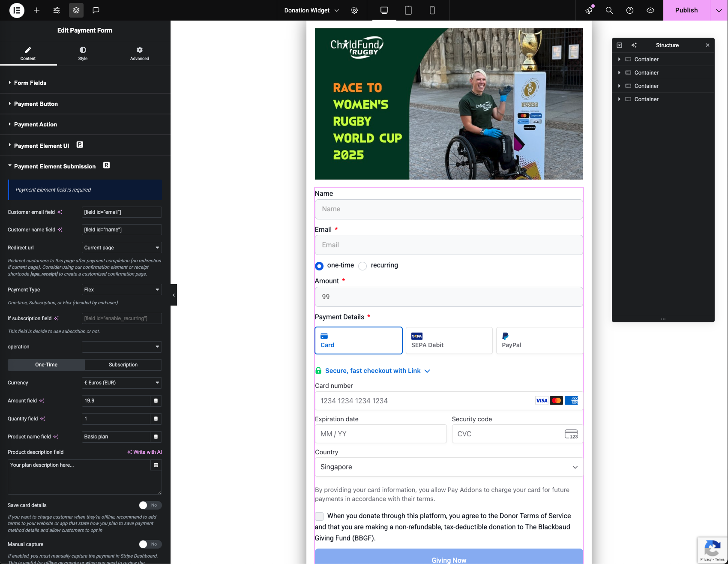Open page settings gear icon
The width and height of the screenshot is (728, 564).
354,10
